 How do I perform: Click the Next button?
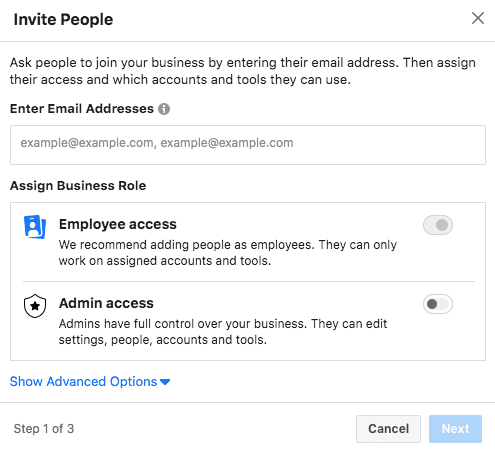(455, 429)
